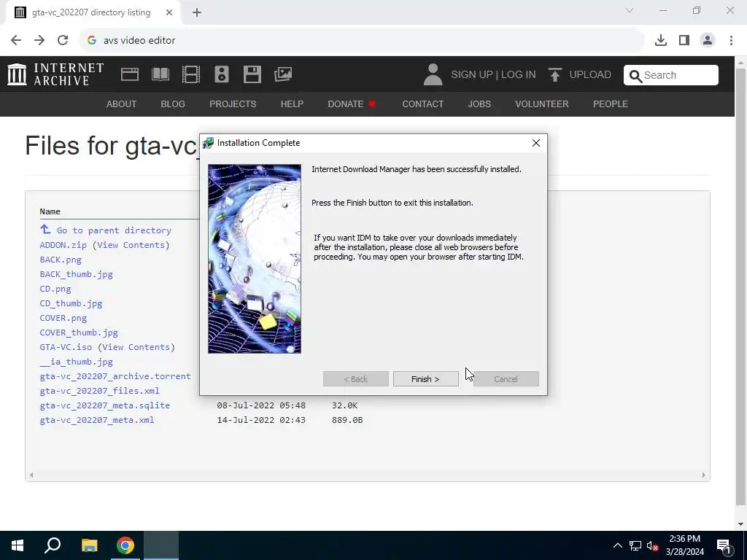
Task: Open gta-vc_202207_files.xml link
Action: coord(99,391)
